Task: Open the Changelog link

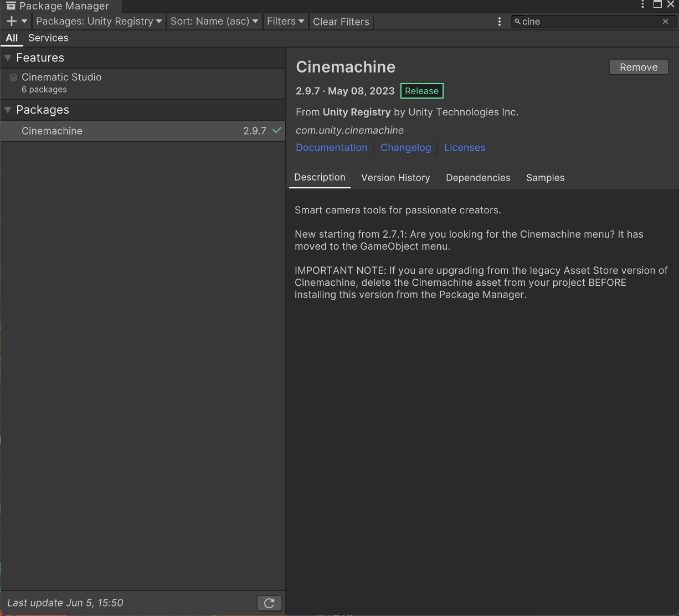Action: click(405, 147)
